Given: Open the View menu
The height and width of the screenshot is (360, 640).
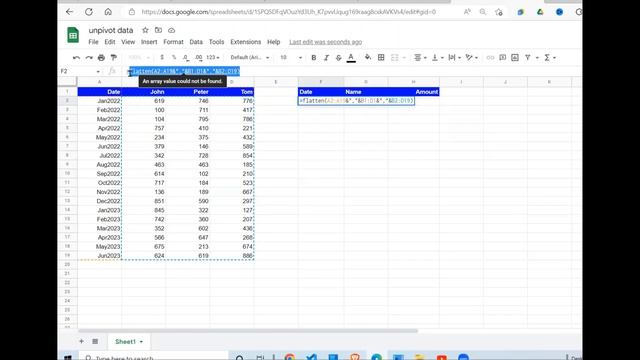Looking at the screenshot, I should 128,42.
